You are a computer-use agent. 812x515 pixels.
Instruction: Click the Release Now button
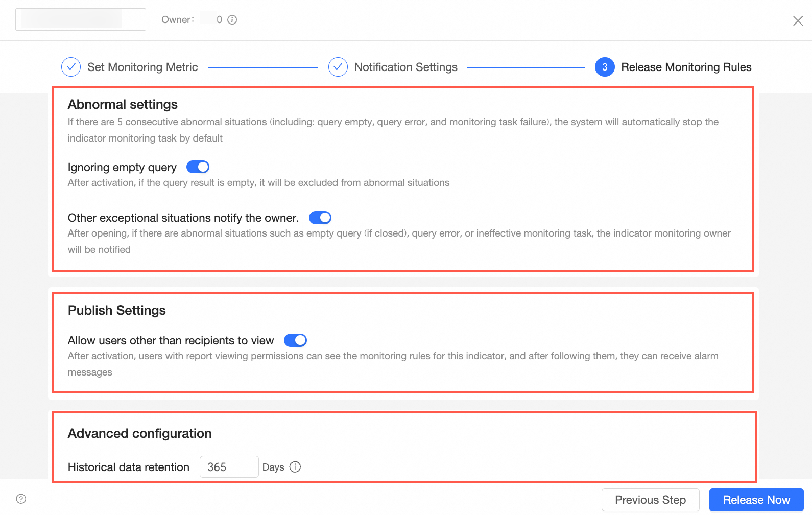756,500
